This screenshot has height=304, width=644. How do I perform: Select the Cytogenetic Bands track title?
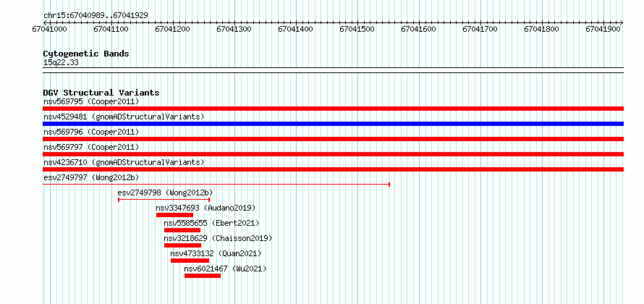click(86, 54)
